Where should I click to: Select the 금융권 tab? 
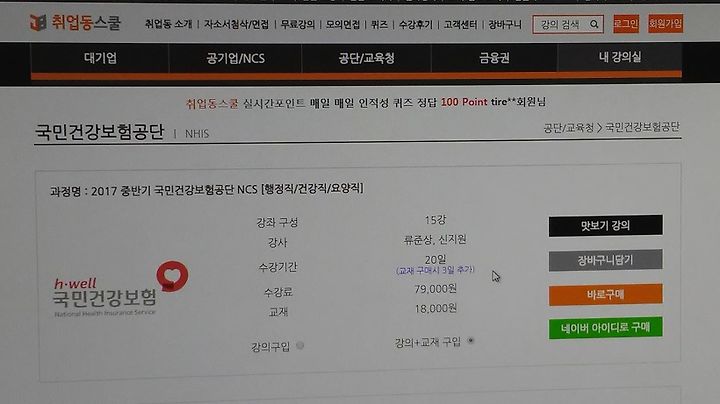(494, 58)
